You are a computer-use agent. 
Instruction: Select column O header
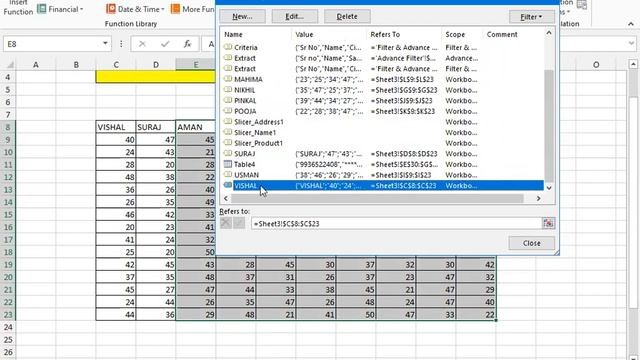[596, 64]
